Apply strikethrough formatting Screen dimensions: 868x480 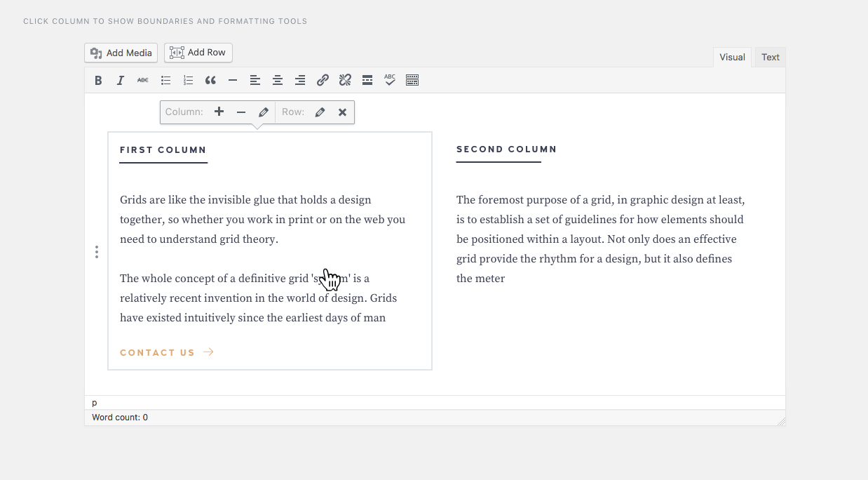tap(143, 81)
